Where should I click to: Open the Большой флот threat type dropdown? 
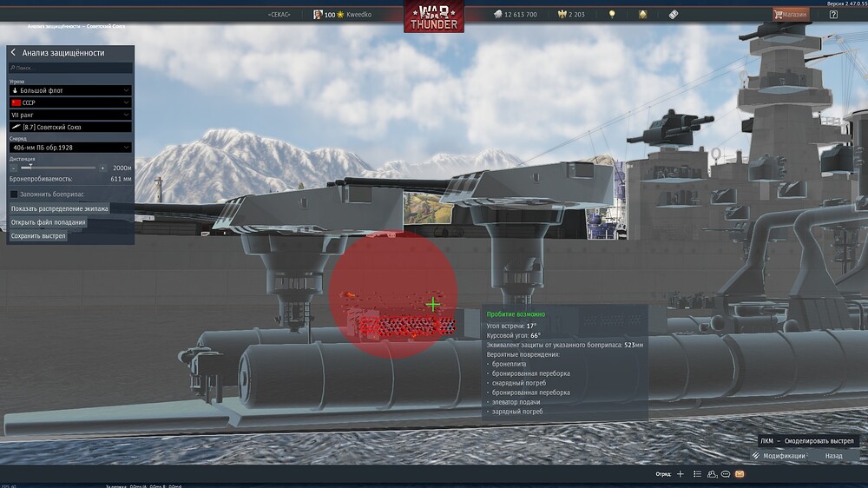click(70, 90)
